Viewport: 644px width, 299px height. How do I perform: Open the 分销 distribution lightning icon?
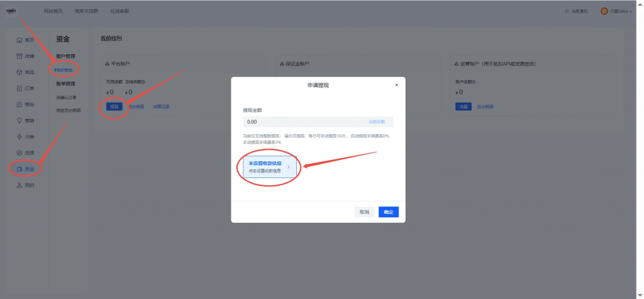[x=19, y=137]
